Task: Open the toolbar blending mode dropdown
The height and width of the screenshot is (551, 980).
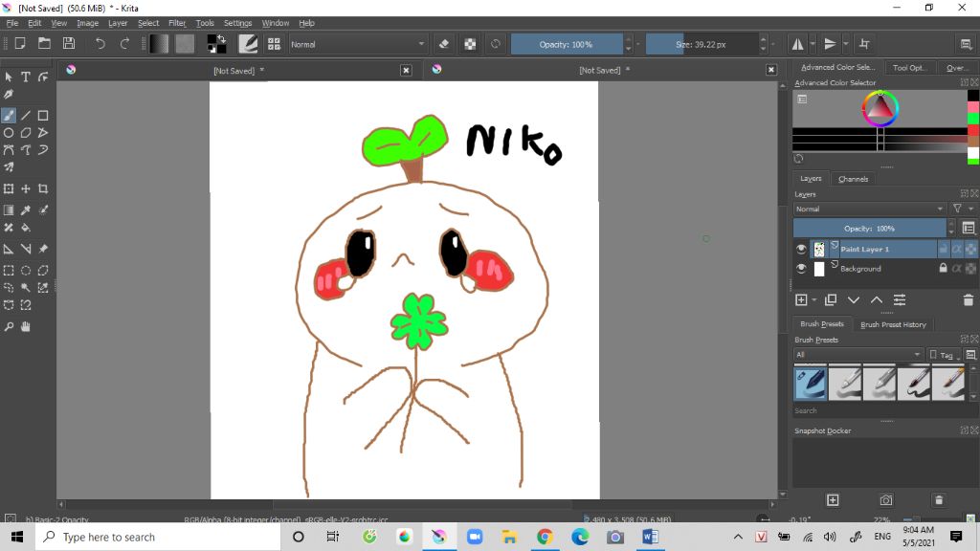Action: (x=358, y=44)
